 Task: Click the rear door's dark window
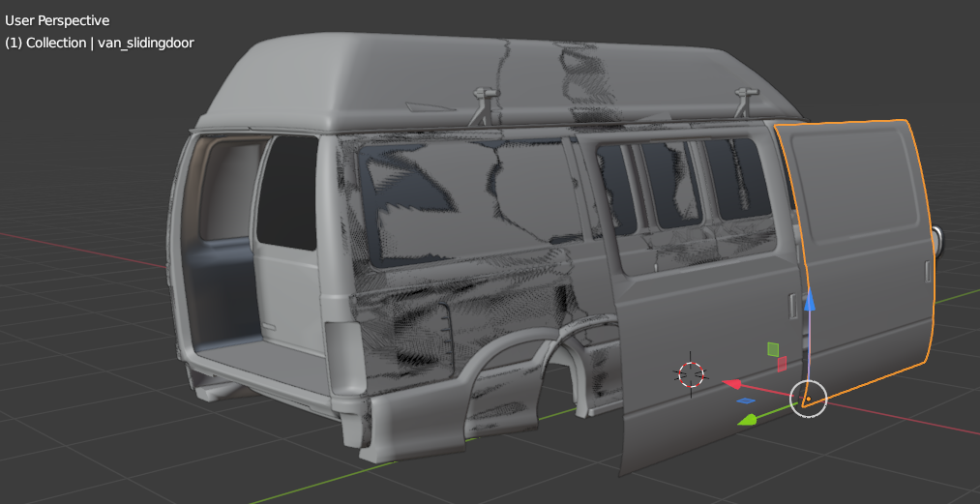[x=288, y=193]
